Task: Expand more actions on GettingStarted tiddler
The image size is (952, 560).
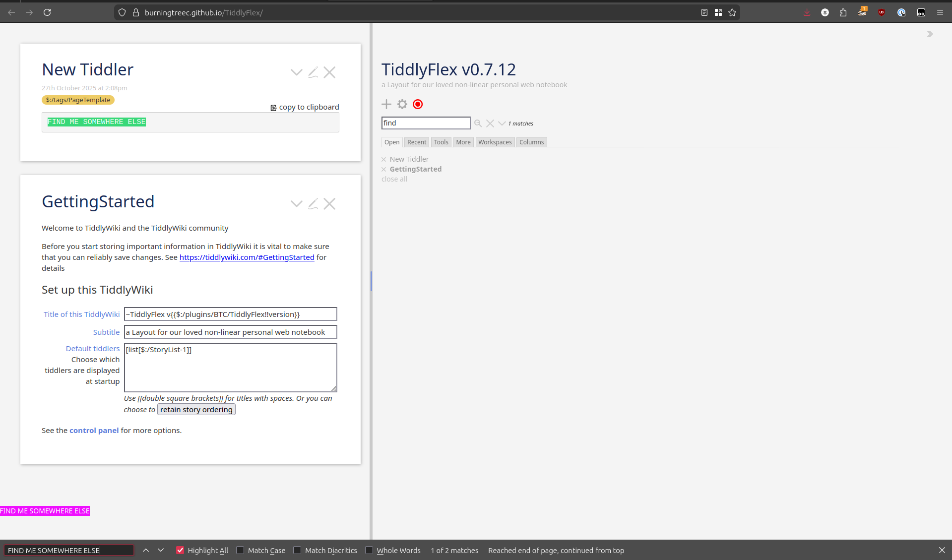Action: 296,204
